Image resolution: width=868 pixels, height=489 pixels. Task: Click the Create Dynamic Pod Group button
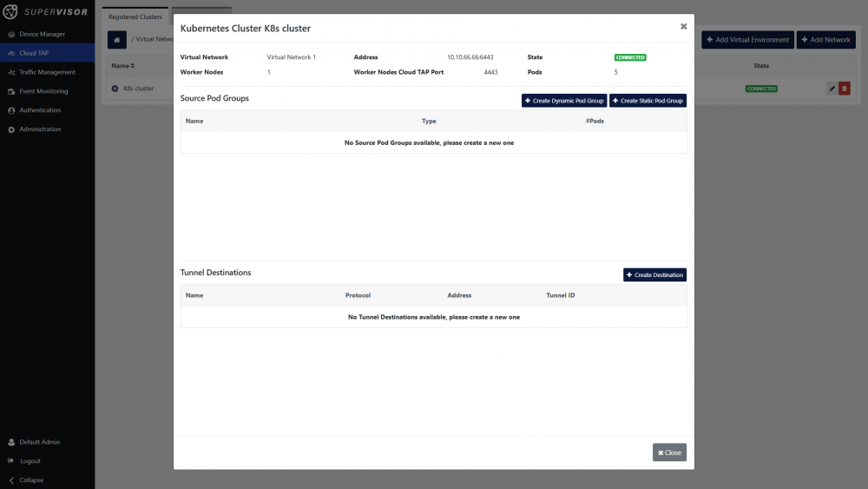point(563,101)
